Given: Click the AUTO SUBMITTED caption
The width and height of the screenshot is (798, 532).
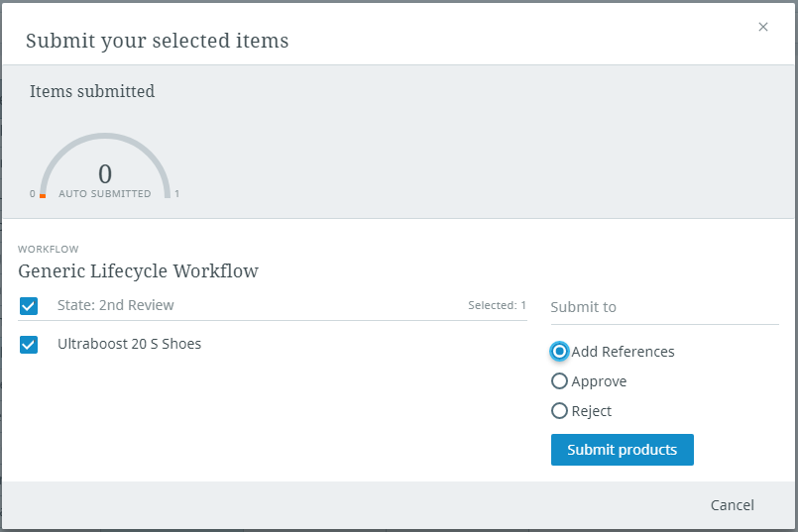Looking at the screenshot, I should click(105, 194).
